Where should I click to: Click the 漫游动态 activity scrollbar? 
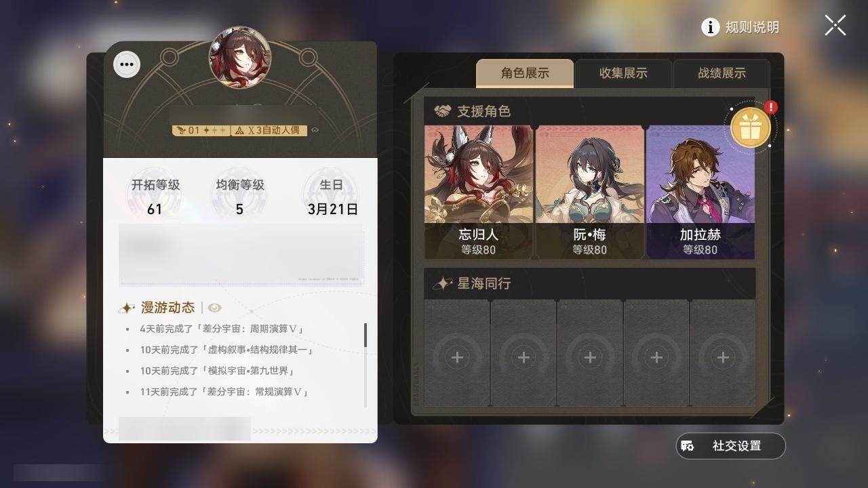pyautogui.click(x=366, y=335)
